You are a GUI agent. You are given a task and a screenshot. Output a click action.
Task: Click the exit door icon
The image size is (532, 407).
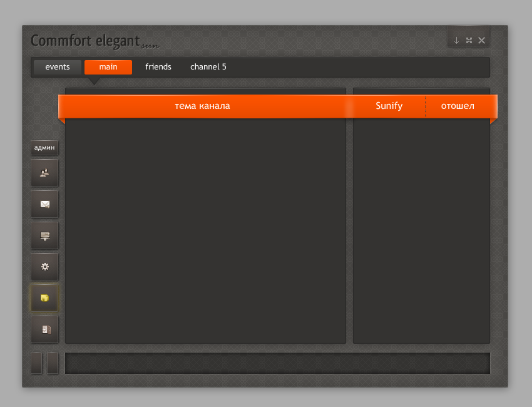44,329
